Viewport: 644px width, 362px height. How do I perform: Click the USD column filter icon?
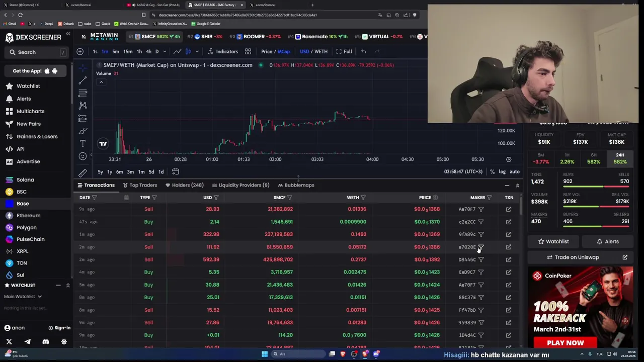point(216,198)
